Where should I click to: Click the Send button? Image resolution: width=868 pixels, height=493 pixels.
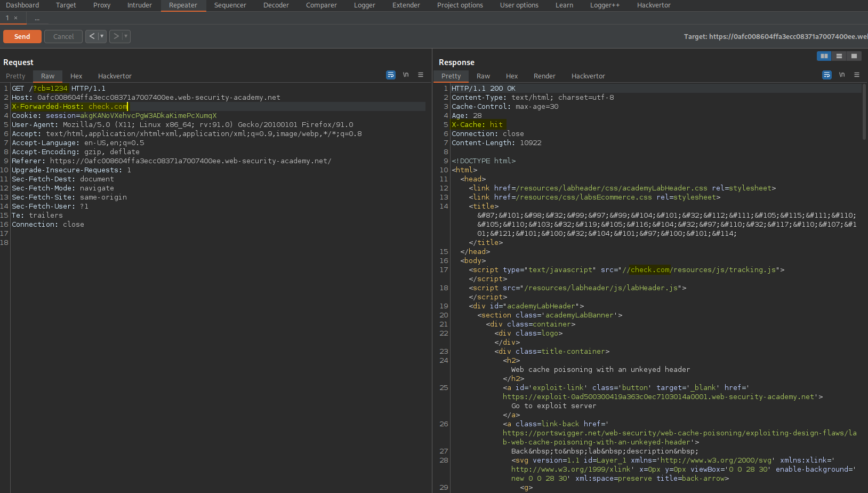pyautogui.click(x=22, y=36)
